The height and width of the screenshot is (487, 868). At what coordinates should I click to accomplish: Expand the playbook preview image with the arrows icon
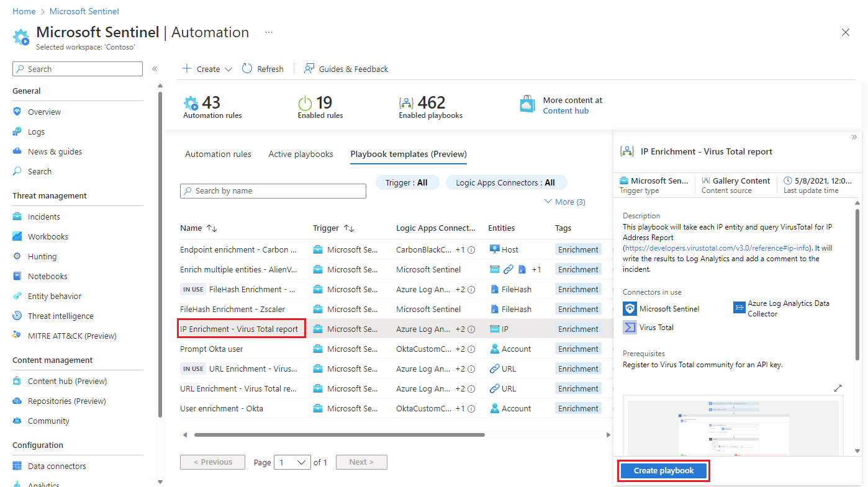tap(838, 388)
